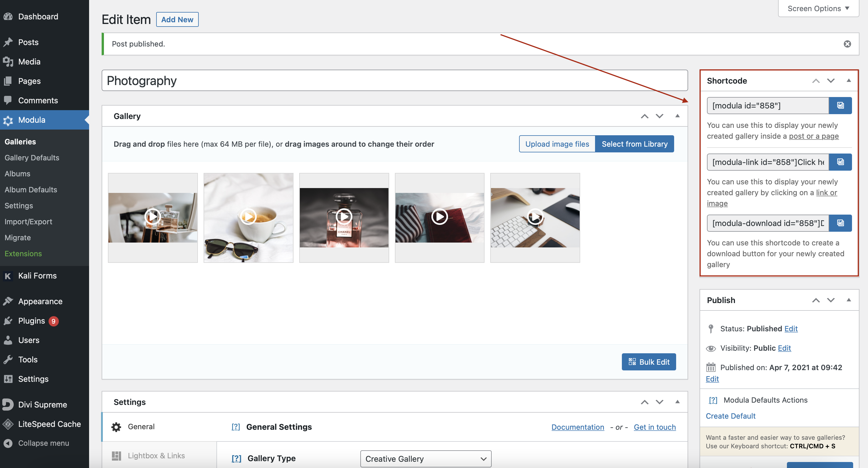This screenshot has width=868, height=468.
Task: Click the Add New button
Action: [x=177, y=19]
